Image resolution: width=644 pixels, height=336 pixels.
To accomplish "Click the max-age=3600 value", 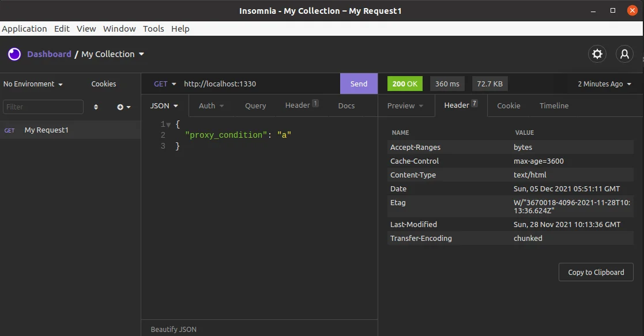I will point(538,161).
